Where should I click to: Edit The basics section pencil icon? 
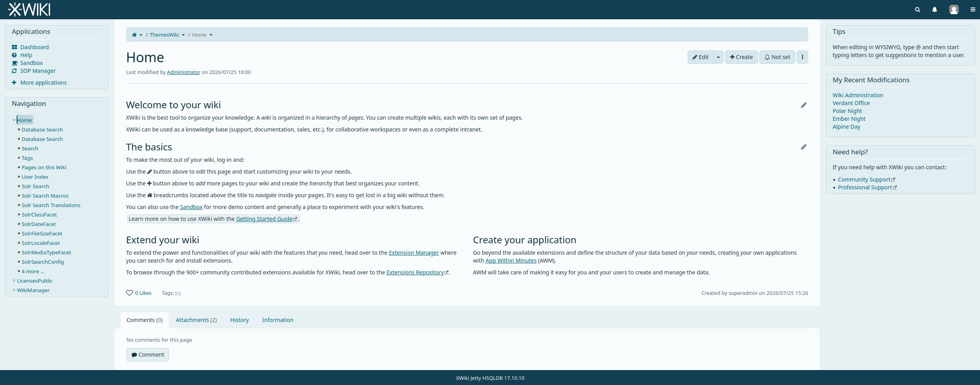pyautogui.click(x=803, y=147)
